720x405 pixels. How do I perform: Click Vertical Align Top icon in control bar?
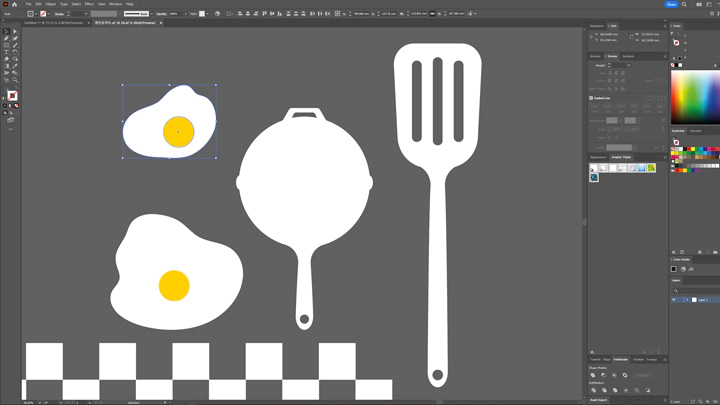264,14
